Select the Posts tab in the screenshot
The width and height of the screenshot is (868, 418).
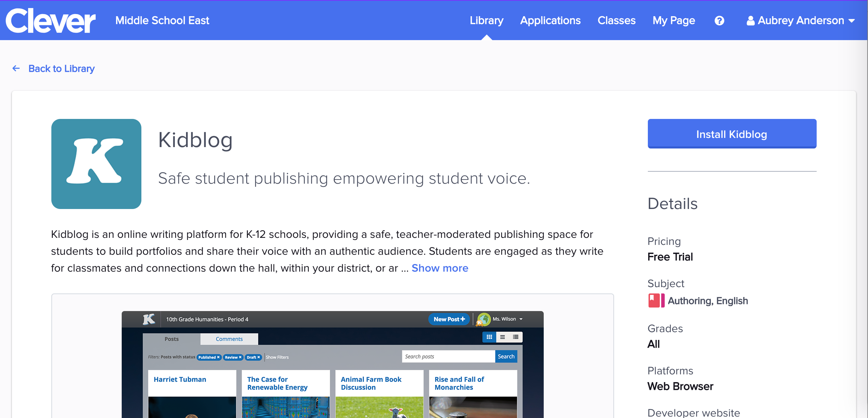(172, 339)
